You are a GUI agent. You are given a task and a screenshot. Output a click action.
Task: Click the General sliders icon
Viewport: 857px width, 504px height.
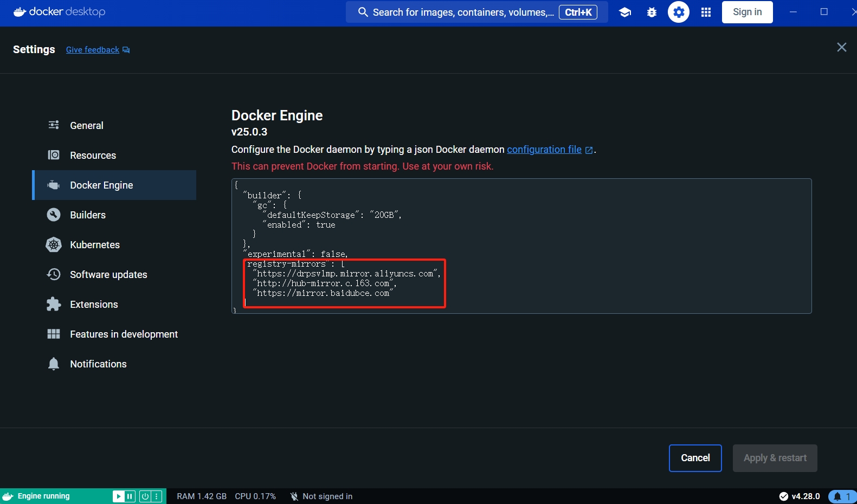pos(54,125)
